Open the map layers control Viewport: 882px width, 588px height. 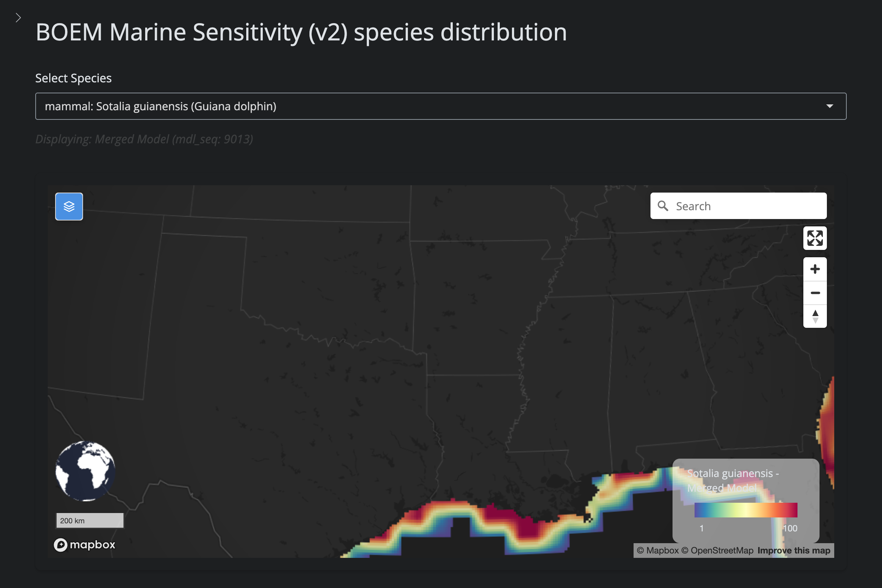[69, 207]
